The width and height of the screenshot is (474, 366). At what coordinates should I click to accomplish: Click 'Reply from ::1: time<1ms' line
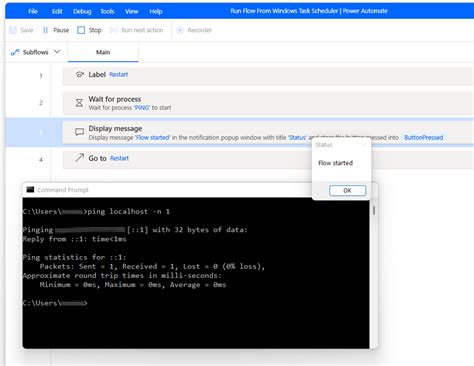(75, 239)
